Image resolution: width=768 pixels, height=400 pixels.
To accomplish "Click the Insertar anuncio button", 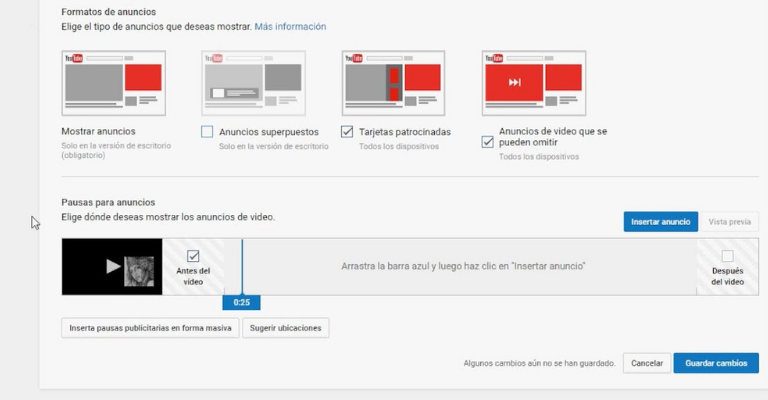I will pyautogui.click(x=660, y=222).
